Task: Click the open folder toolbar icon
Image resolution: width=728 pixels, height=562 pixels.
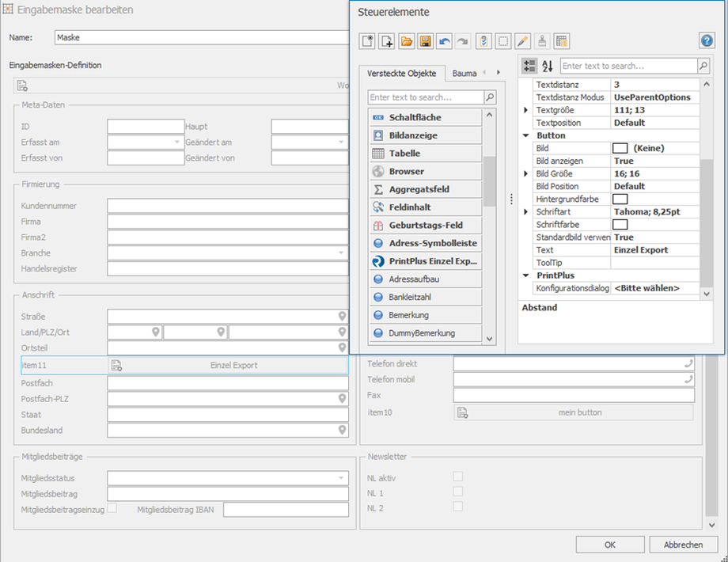Action: (406, 41)
